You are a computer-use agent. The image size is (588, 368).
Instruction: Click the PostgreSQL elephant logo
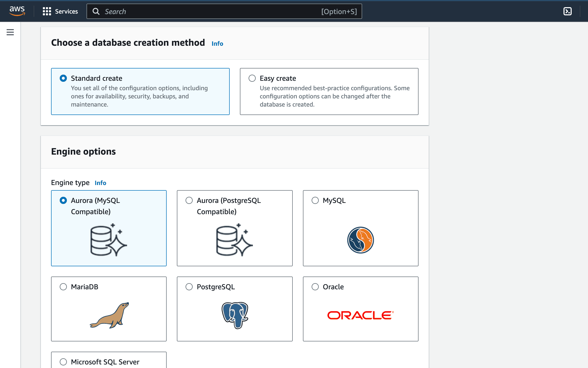click(x=235, y=315)
